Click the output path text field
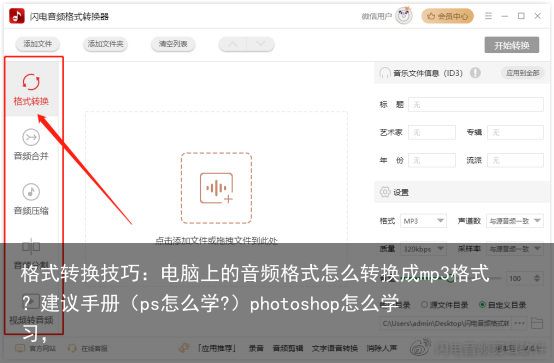 [x=446, y=323]
